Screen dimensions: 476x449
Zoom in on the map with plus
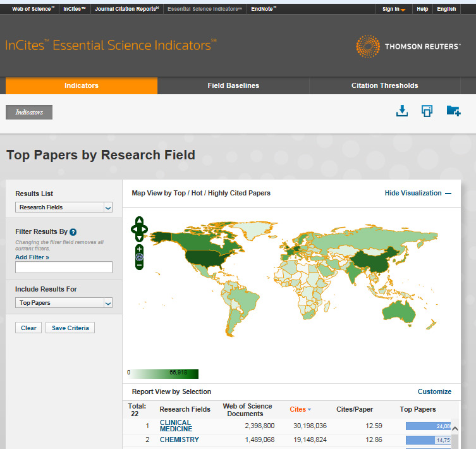coord(139,249)
